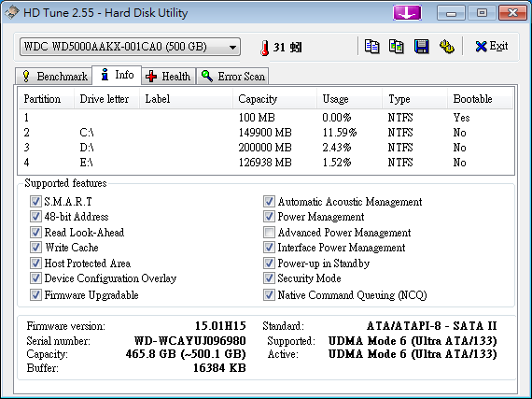Click the 16384 KB buffer value
The height and width of the screenshot is (399, 532).
[219, 368]
